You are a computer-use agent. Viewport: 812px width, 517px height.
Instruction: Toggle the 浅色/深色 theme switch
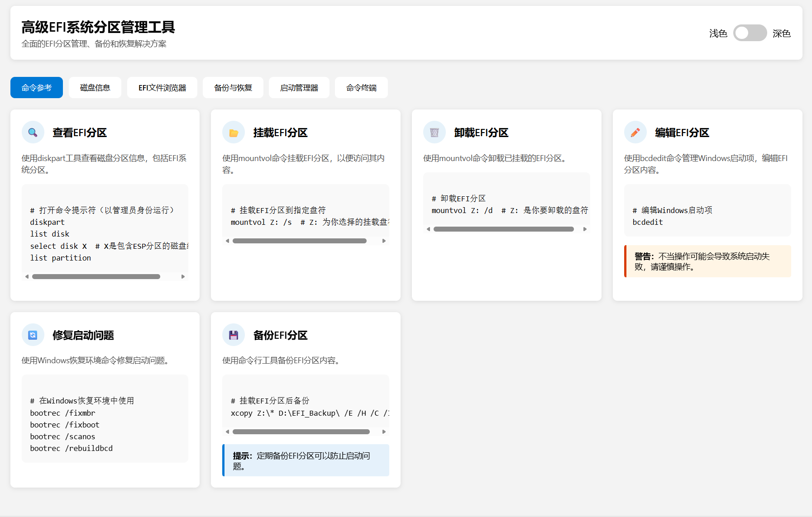[x=750, y=33]
